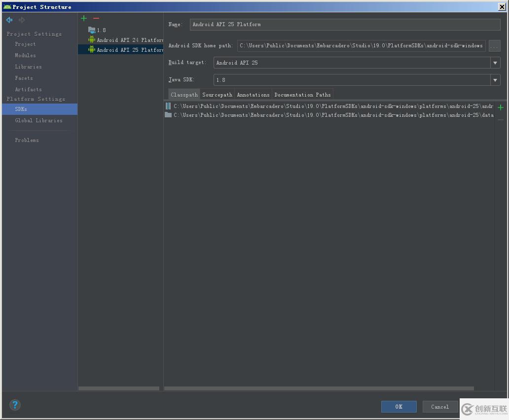Navigate back using the left arrow icon
Image resolution: width=509 pixels, height=420 pixels.
9,20
